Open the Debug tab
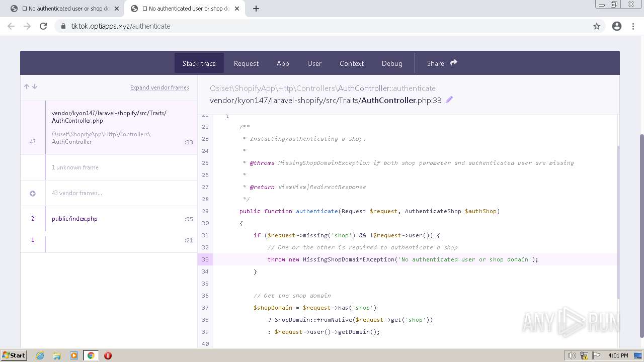Screen dimensions: 644x362 tap(392, 63)
